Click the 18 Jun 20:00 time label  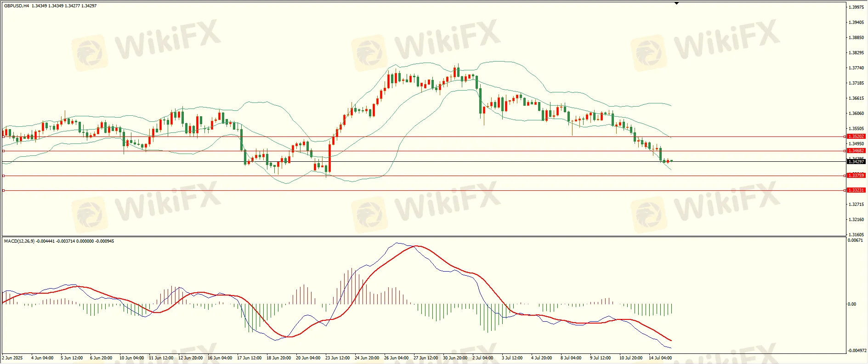(x=278, y=358)
